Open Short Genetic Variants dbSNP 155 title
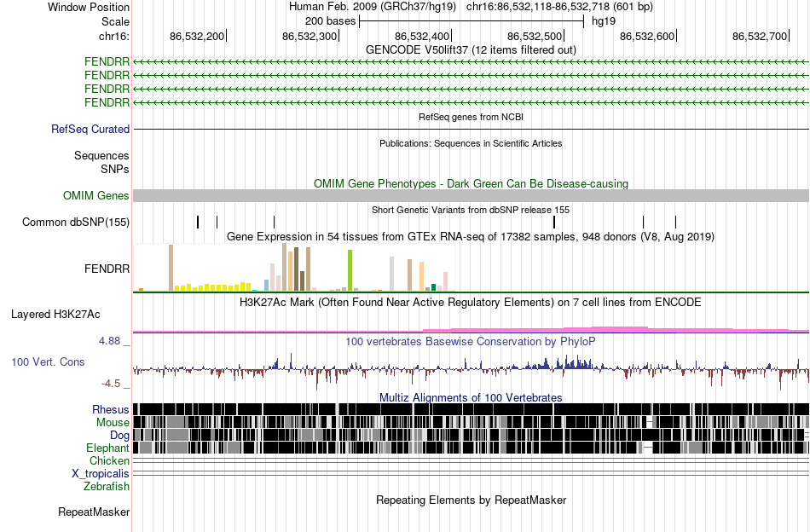 pyautogui.click(x=471, y=210)
